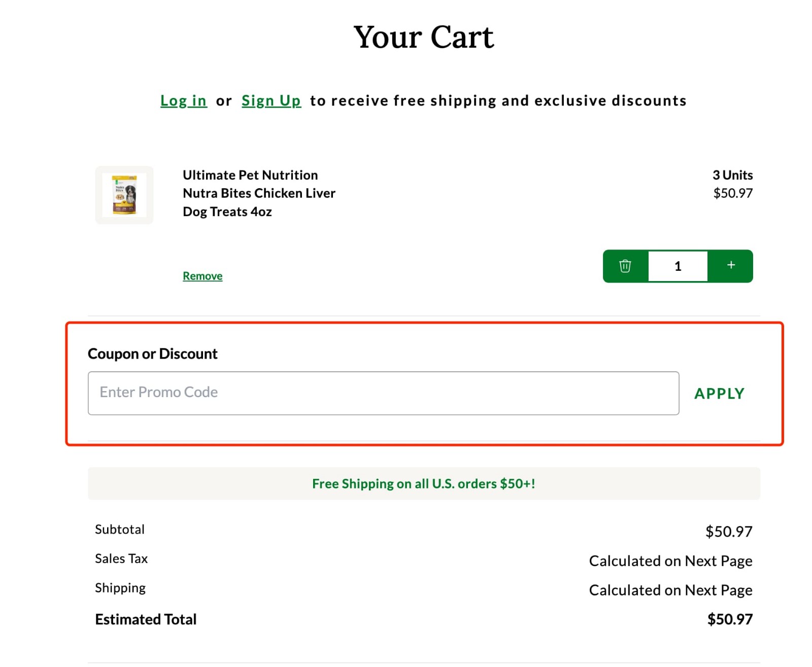Apply a coupon using the APPLY button
812x667 pixels.
click(719, 393)
